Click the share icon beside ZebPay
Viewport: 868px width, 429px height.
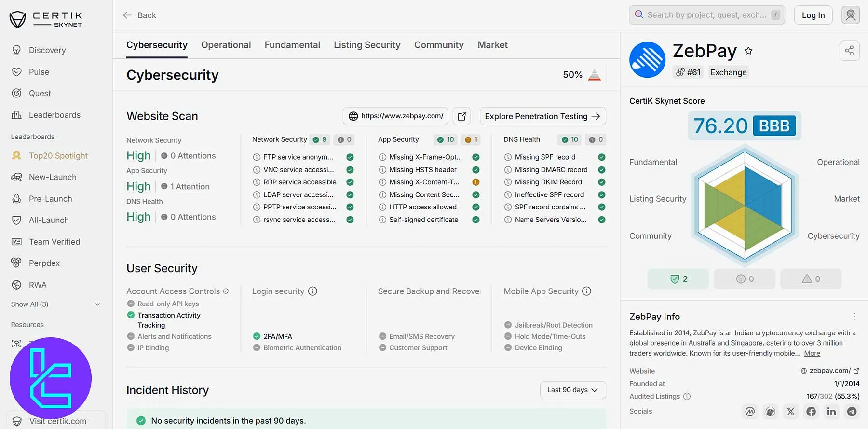(x=849, y=51)
